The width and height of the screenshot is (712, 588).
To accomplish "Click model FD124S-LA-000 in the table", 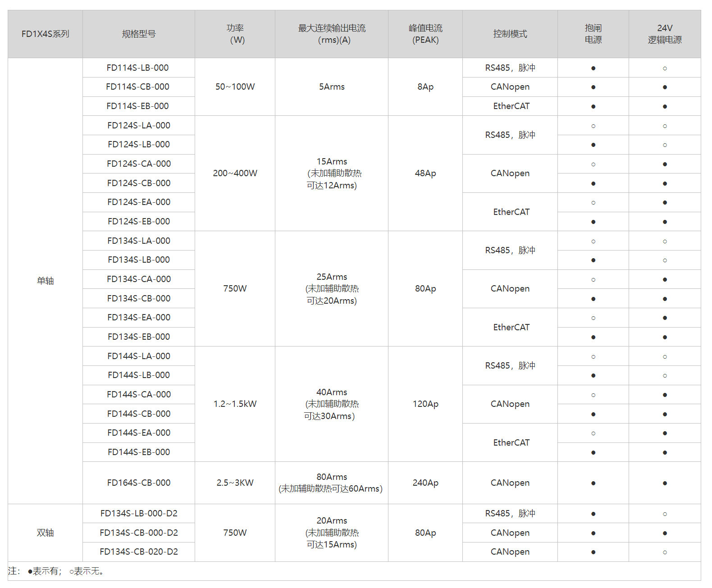I will click(138, 125).
